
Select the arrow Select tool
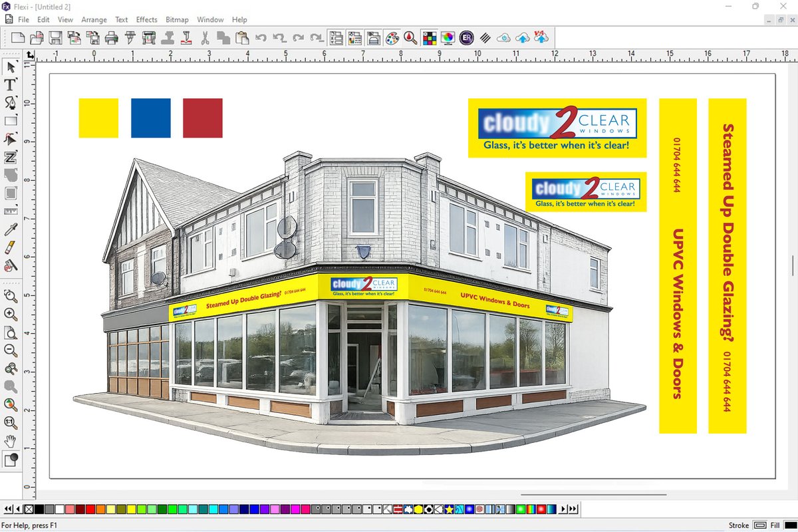click(11, 66)
